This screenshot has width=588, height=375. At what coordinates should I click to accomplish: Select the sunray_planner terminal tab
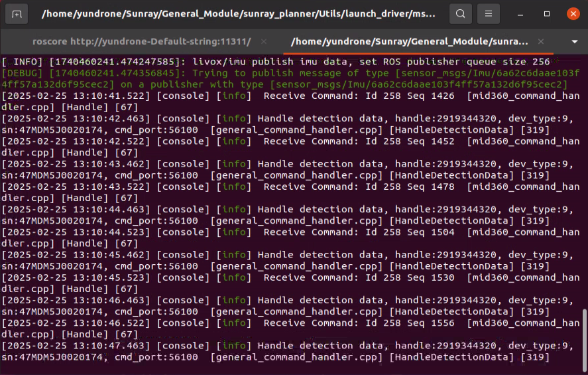coord(409,41)
